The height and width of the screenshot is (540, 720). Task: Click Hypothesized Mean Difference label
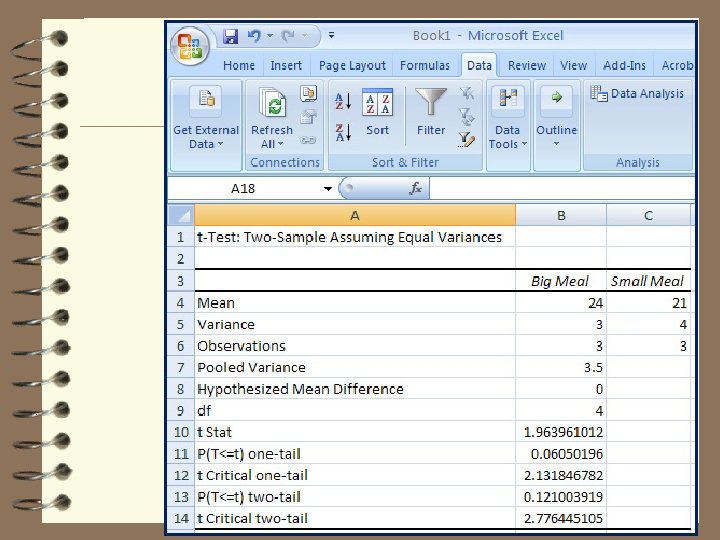point(354,389)
